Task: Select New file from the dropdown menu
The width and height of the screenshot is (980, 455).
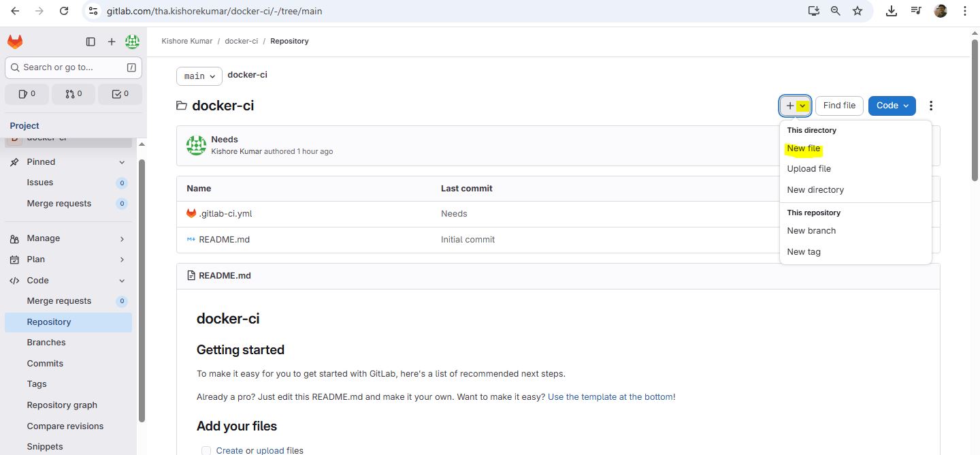Action: click(804, 148)
